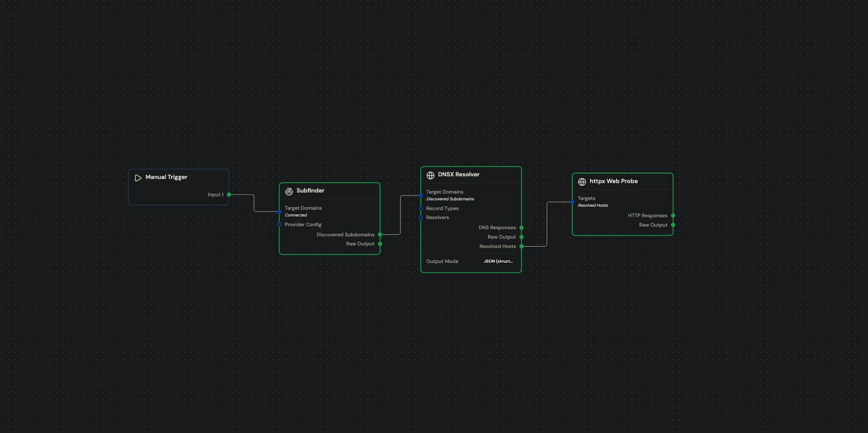Click the Manual Trigger play icon
This screenshot has width=868, height=433.
point(138,178)
